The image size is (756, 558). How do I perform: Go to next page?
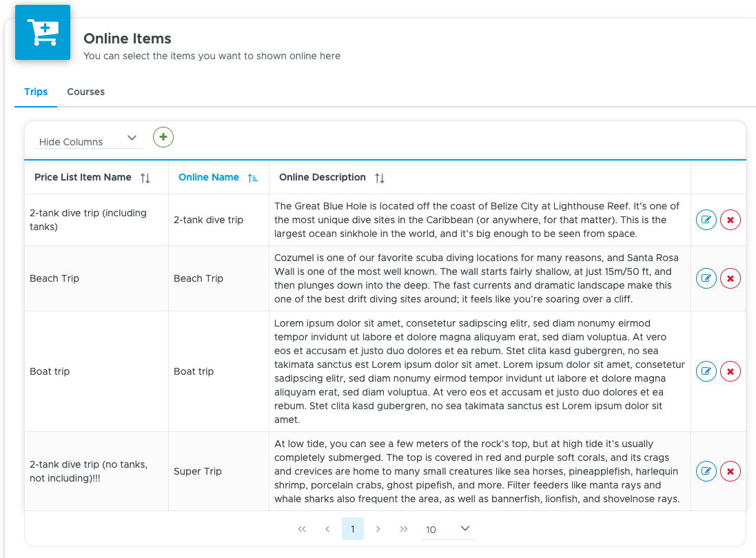click(x=378, y=529)
